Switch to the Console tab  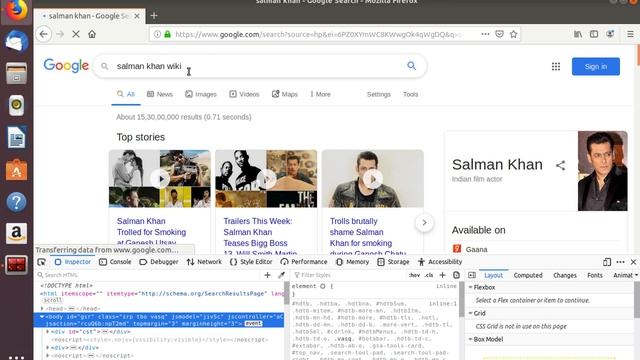pyautogui.click(x=116, y=262)
